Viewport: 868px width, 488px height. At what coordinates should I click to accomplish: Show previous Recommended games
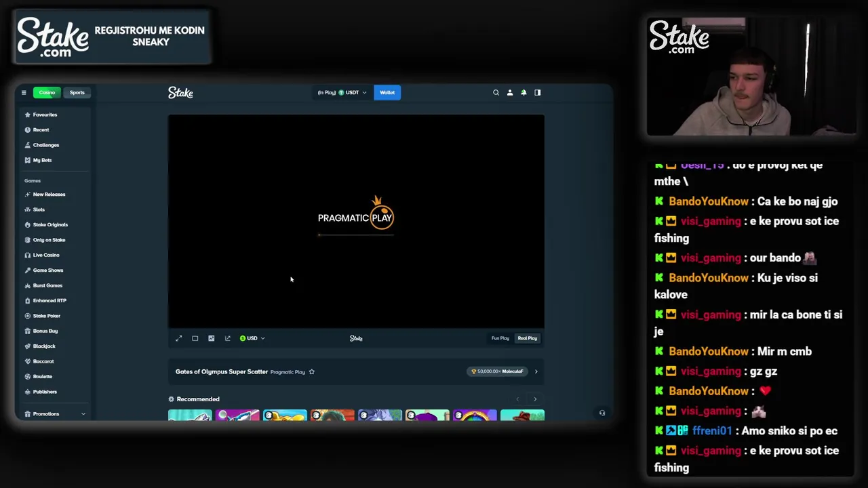pyautogui.click(x=517, y=399)
